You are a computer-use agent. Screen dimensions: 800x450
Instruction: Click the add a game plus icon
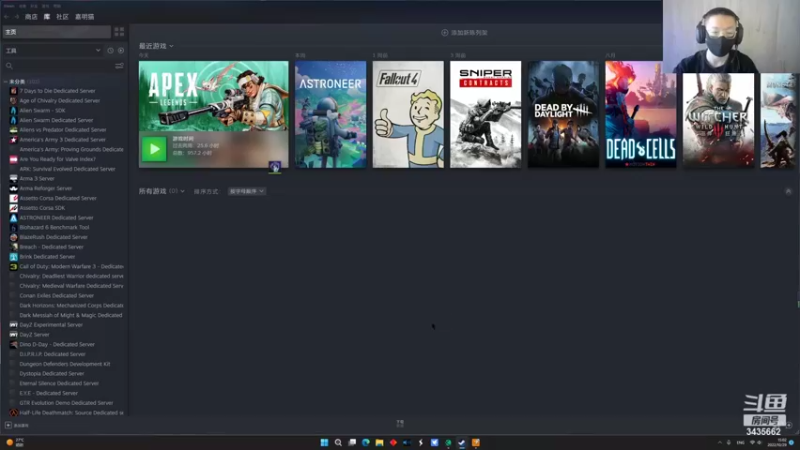point(8,425)
